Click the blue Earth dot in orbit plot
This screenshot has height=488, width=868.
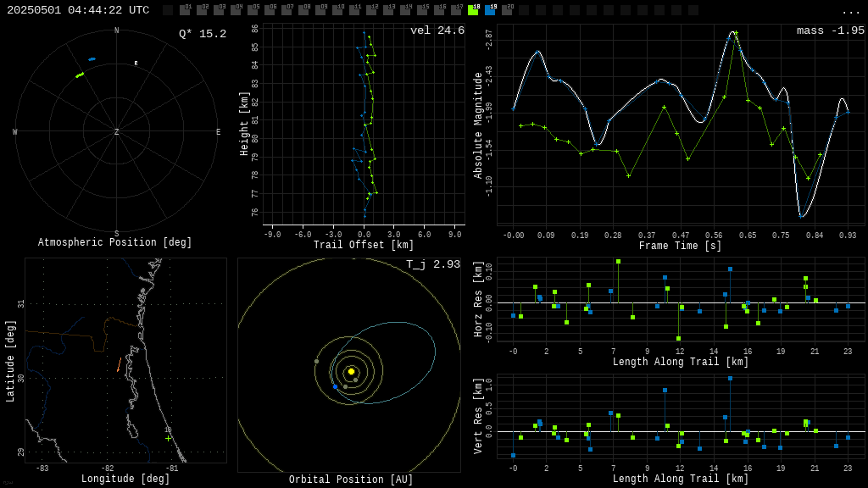pos(335,386)
